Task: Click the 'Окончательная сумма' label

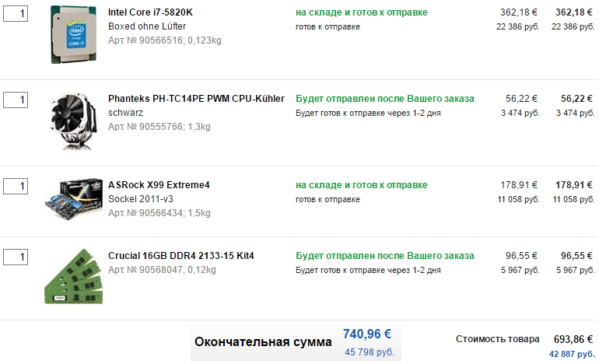Action: pyautogui.click(x=263, y=342)
